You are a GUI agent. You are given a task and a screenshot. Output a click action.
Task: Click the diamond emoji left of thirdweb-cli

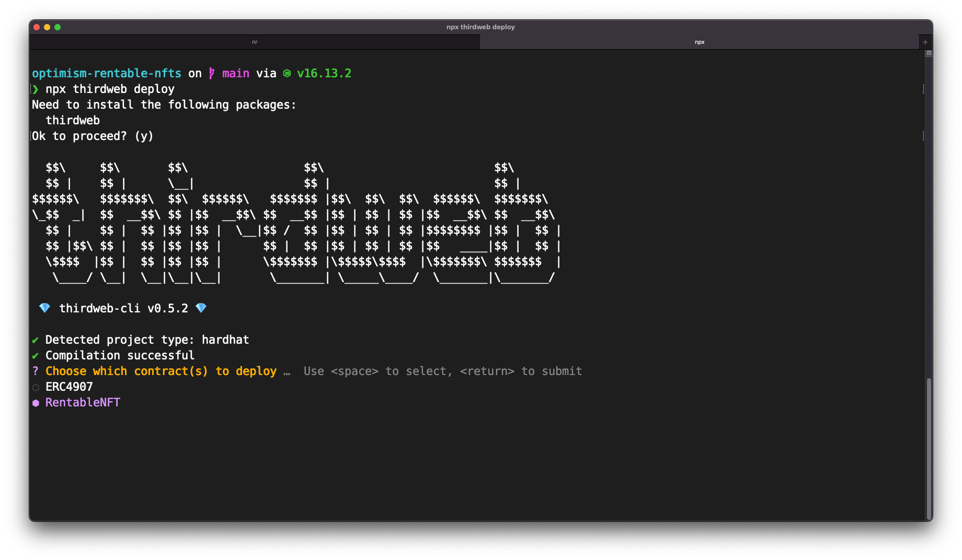tap(44, 308)
